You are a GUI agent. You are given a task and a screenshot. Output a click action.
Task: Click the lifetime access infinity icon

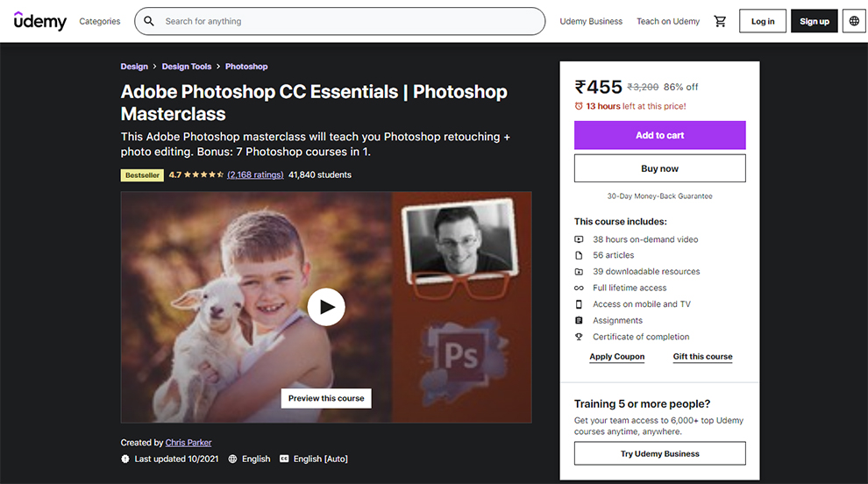[579, 288]
